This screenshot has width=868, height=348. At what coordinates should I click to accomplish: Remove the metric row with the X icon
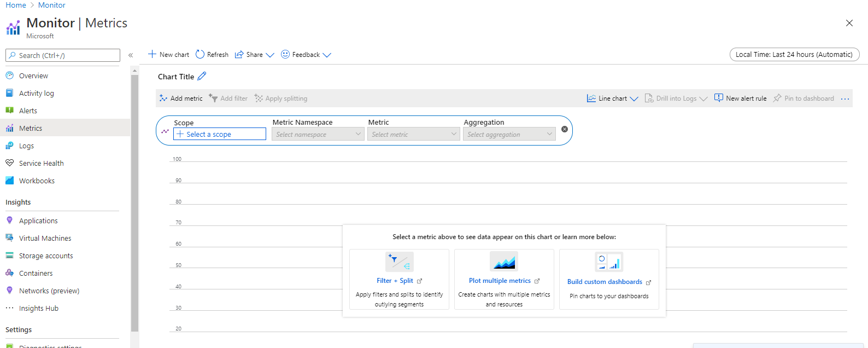[x=565, y=129]
